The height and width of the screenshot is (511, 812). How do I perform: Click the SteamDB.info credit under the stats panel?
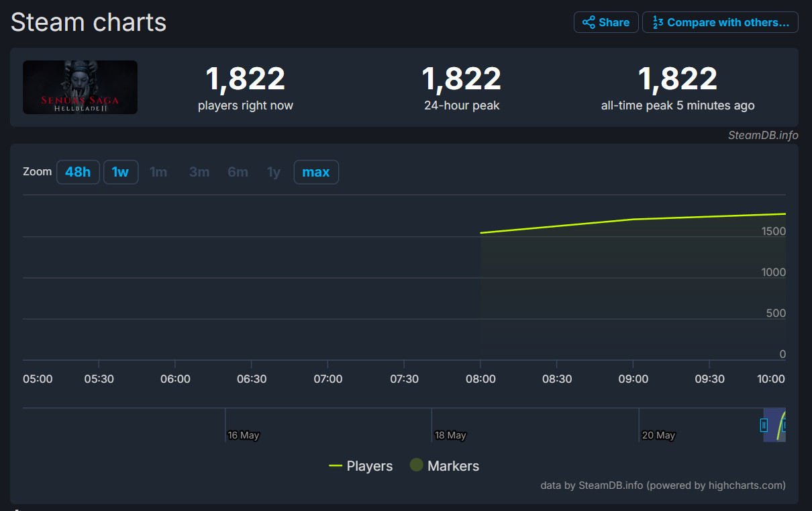point(763,135)
